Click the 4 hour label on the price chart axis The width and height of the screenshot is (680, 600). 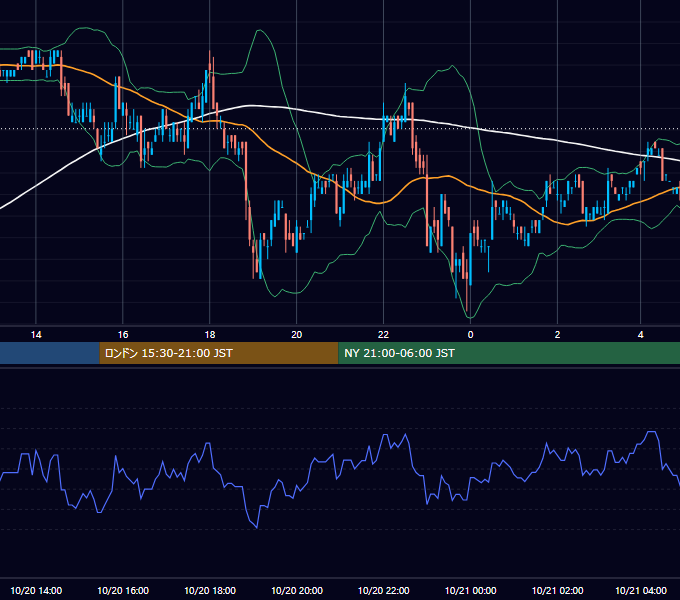pyautogui.click(x=641, y=335)
